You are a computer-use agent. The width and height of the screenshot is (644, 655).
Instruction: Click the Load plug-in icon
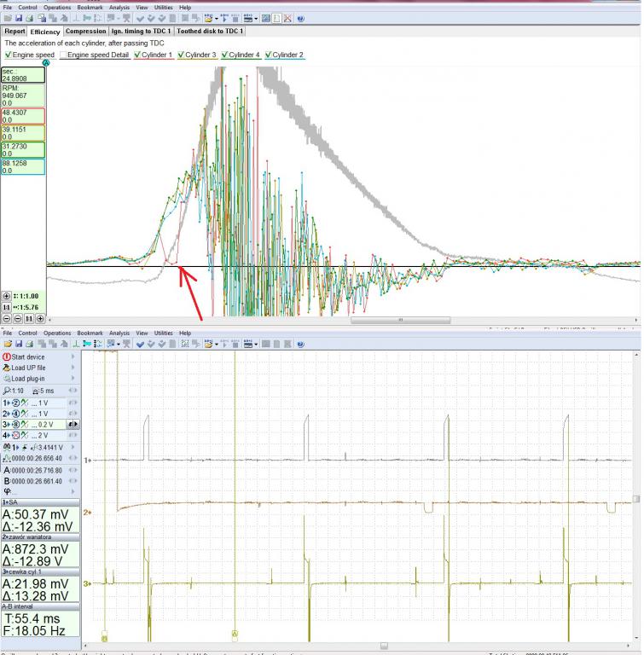[7, 379]
